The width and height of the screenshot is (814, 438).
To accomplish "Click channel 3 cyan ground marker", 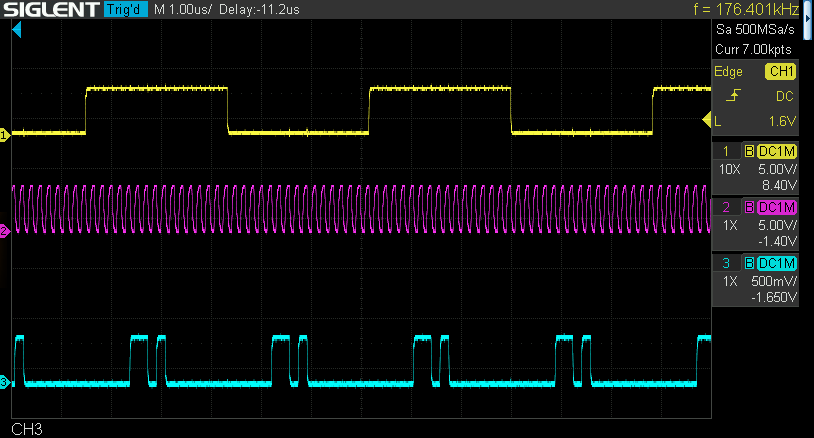I will [x=5, y=382].
